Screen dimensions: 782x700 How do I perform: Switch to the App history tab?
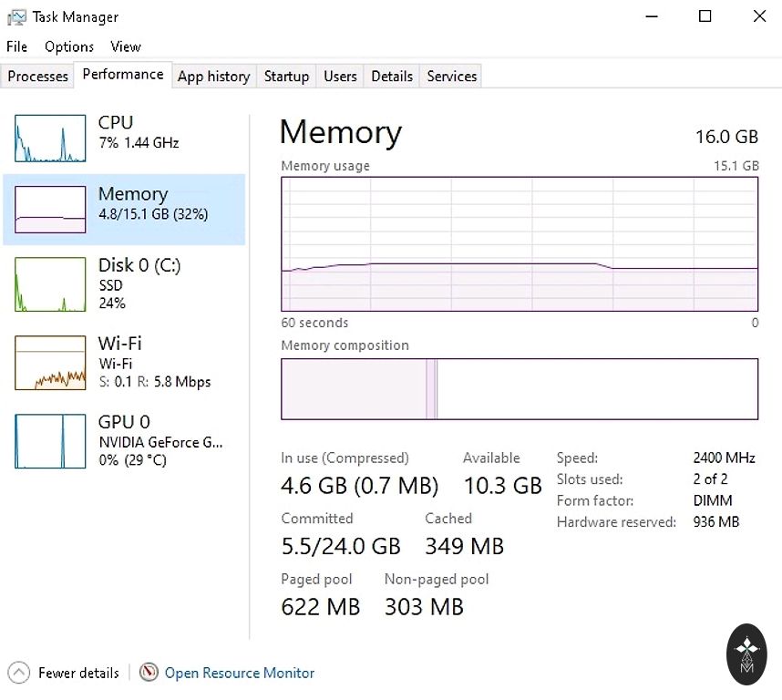213,77
